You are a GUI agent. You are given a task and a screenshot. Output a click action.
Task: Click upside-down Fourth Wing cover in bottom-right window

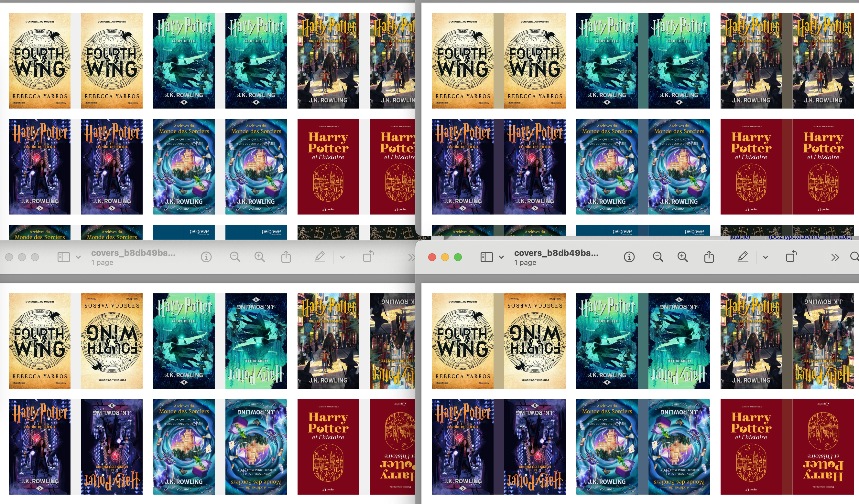click(535, 341)
